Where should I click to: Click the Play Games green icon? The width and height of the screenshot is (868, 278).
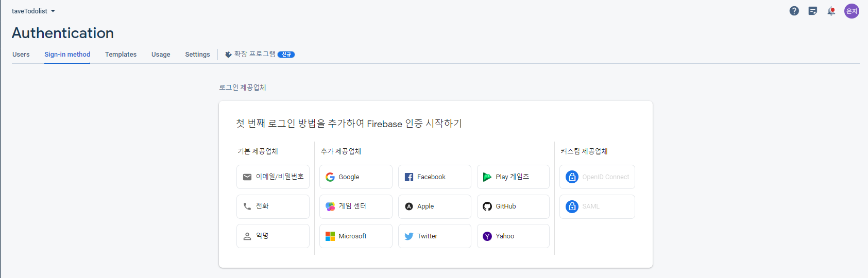487,177
